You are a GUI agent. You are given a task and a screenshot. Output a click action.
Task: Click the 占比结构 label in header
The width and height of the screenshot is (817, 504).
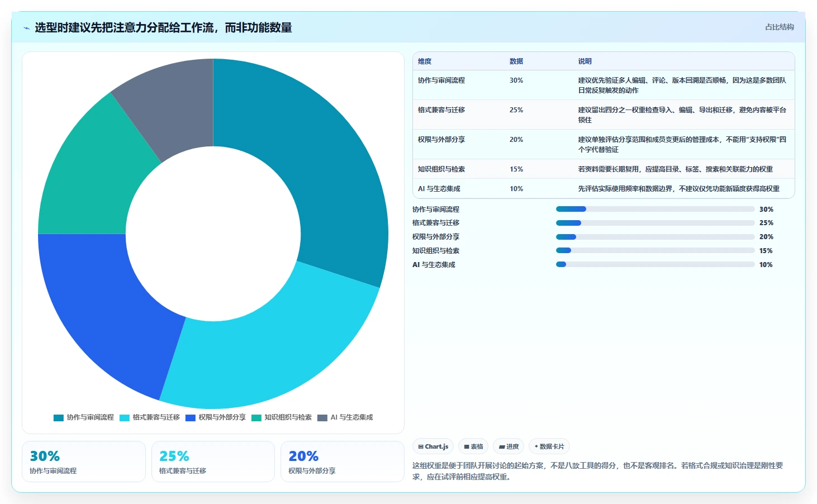780,27
